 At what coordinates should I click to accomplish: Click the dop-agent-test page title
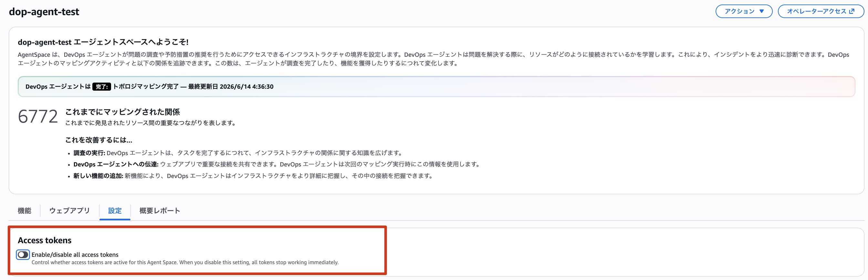click(44, 12)
